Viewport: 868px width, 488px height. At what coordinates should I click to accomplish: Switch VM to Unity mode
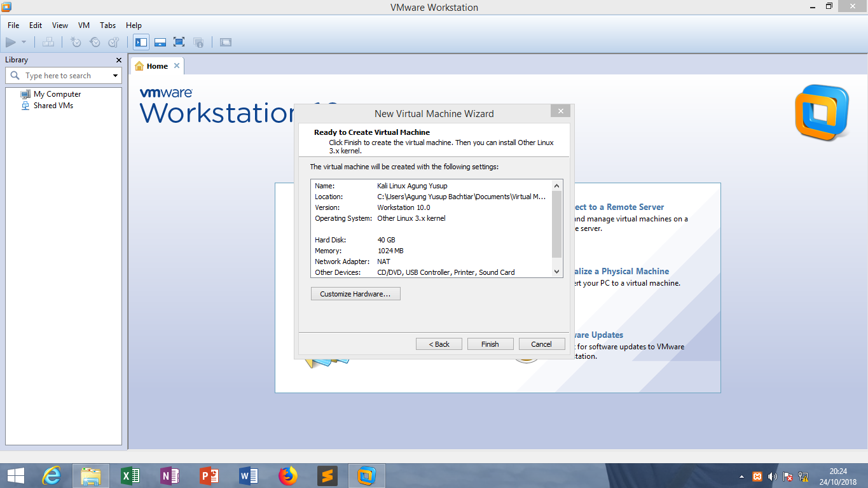click(198, 42)
